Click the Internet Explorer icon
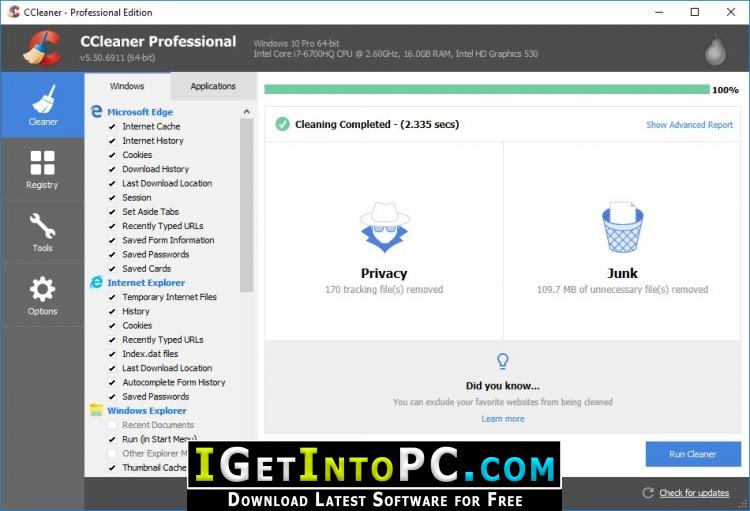The image size is (750, 511). pos(96,282)
